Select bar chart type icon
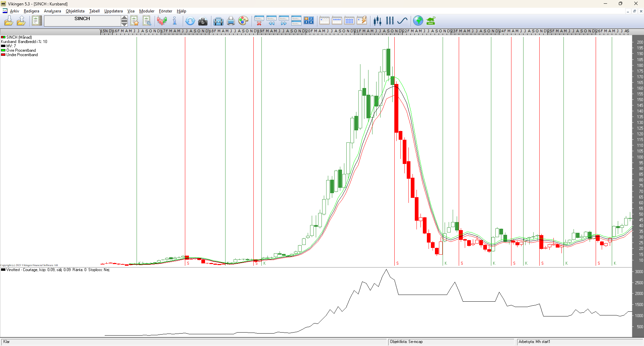 point(390,21)
